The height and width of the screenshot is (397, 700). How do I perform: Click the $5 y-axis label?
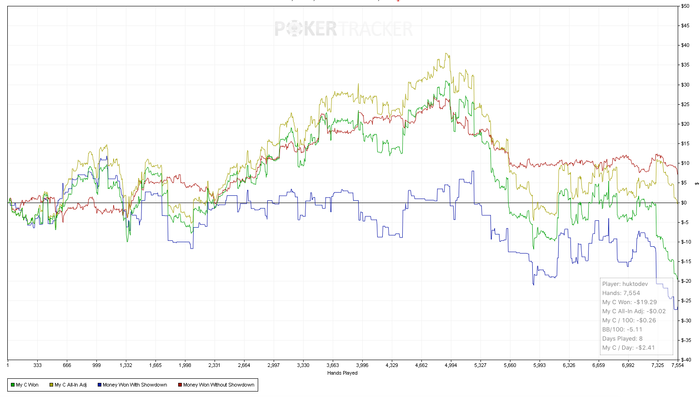point(684,183)
